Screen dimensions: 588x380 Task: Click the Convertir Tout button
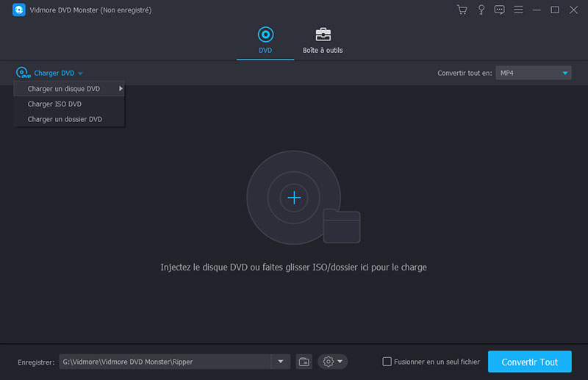tap(529, 362)
